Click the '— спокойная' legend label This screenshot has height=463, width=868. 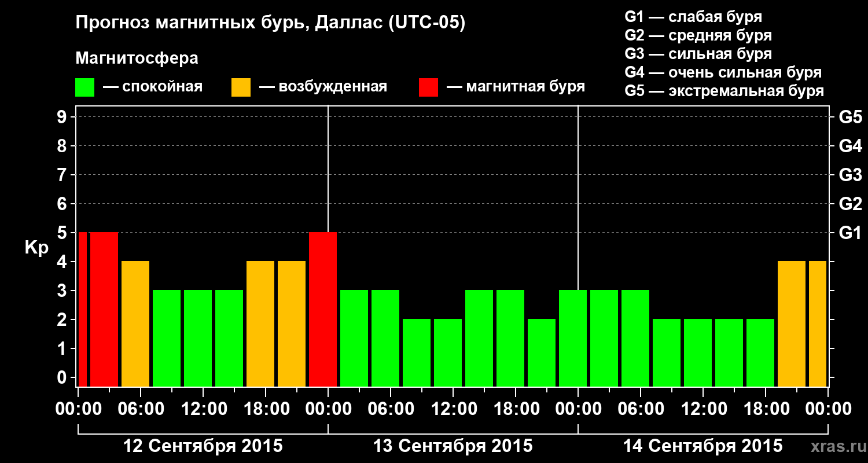point(153,87)
